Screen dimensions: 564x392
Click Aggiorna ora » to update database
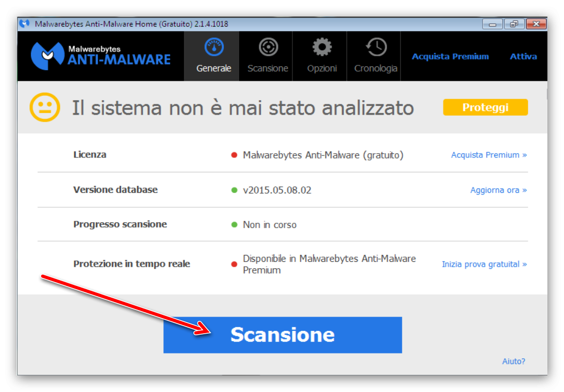(499, 190)
